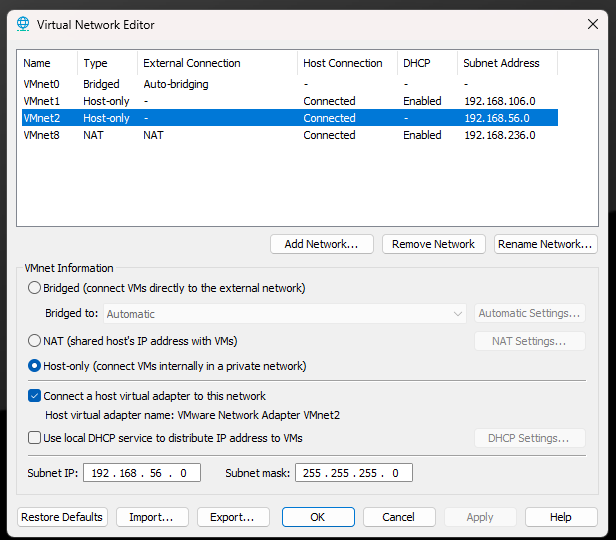Click Host-only type cell of VMnet1
Viewport: 616px width, 540px height.
point(106,101)
